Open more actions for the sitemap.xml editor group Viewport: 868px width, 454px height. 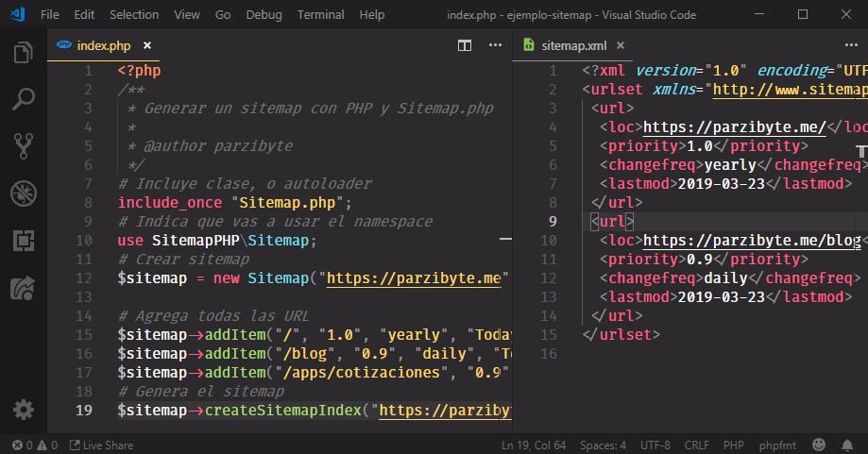(x=851, y=45)
